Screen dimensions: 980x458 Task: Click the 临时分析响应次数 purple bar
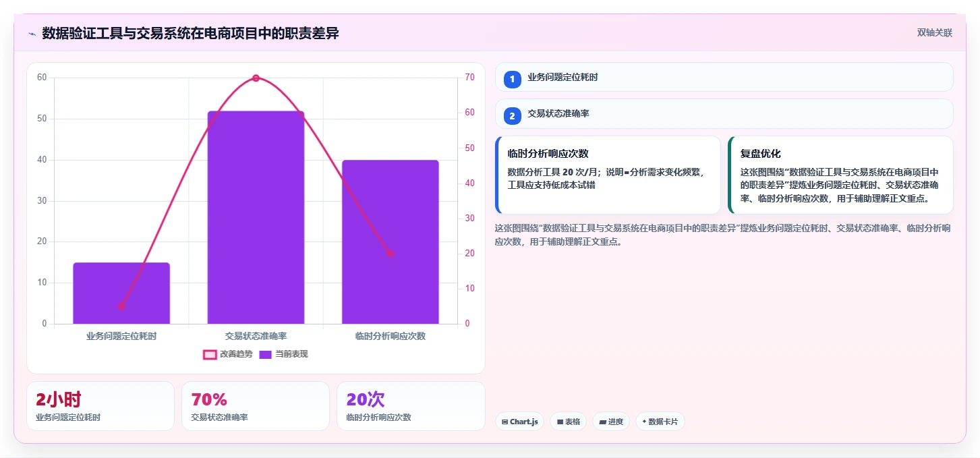coord(391,242)
